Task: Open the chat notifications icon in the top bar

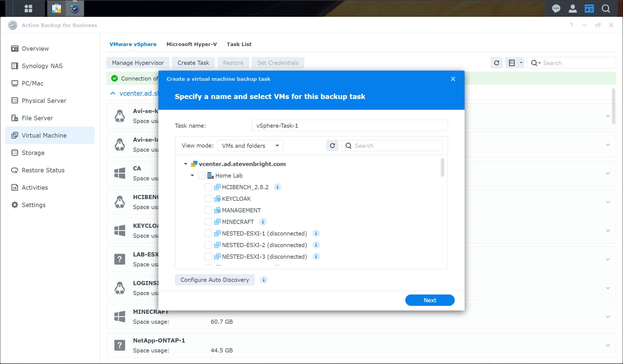Action: tap(556, 9)
